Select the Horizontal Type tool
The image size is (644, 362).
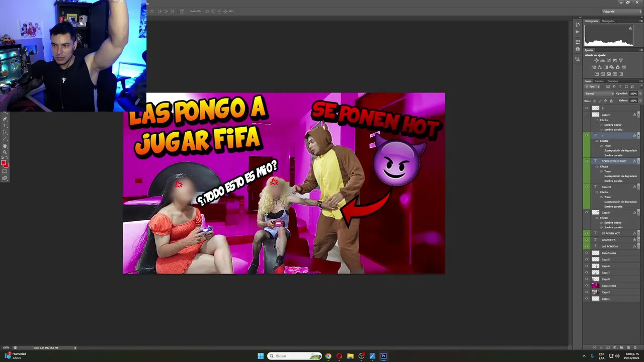pyautogui.click(x=5, y=126)
